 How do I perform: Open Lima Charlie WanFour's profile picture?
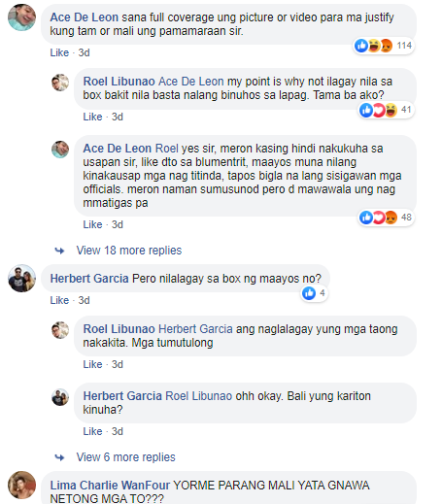tap(21, 485)
